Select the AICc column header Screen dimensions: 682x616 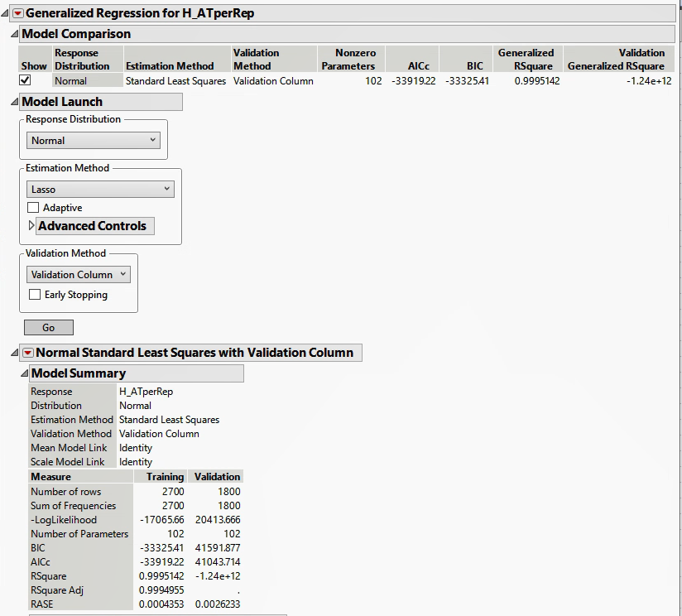pyautogui.click(x=418, y=65)
